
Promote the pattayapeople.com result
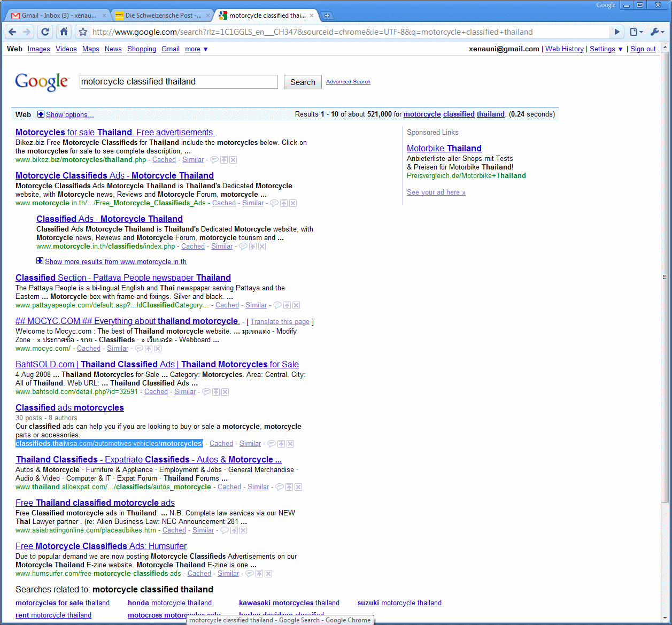click(287, 305)
